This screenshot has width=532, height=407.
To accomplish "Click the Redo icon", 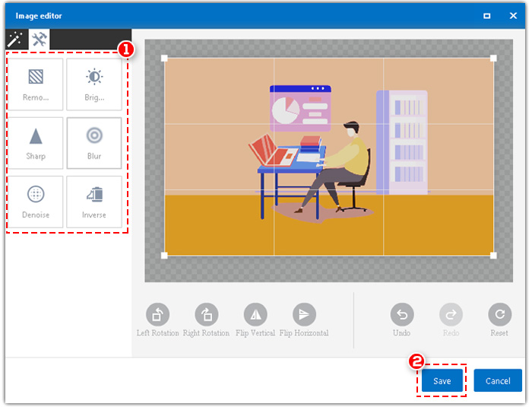I will [x=451, y=314].
